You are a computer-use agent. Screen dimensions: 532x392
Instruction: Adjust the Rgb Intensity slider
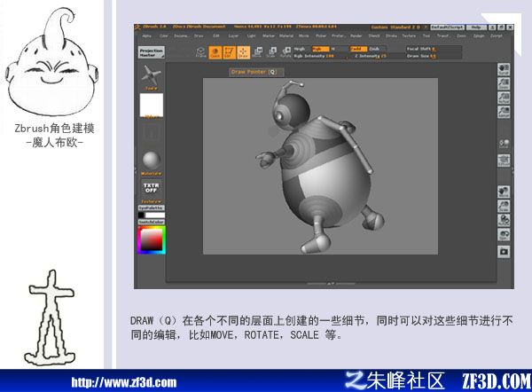[x=319, y=56]
